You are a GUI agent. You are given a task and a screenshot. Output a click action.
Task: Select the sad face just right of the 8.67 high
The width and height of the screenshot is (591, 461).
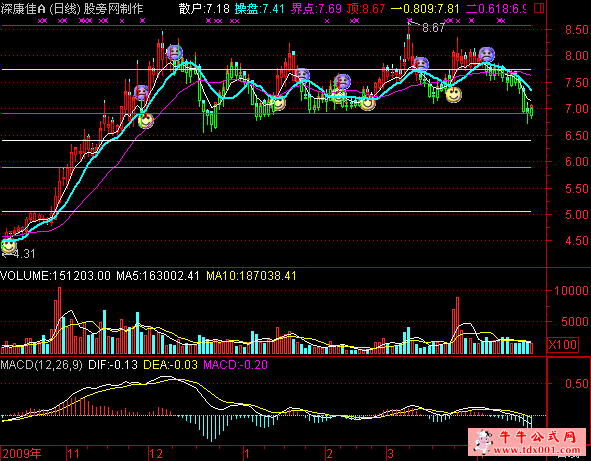click(x=420, y=64)
